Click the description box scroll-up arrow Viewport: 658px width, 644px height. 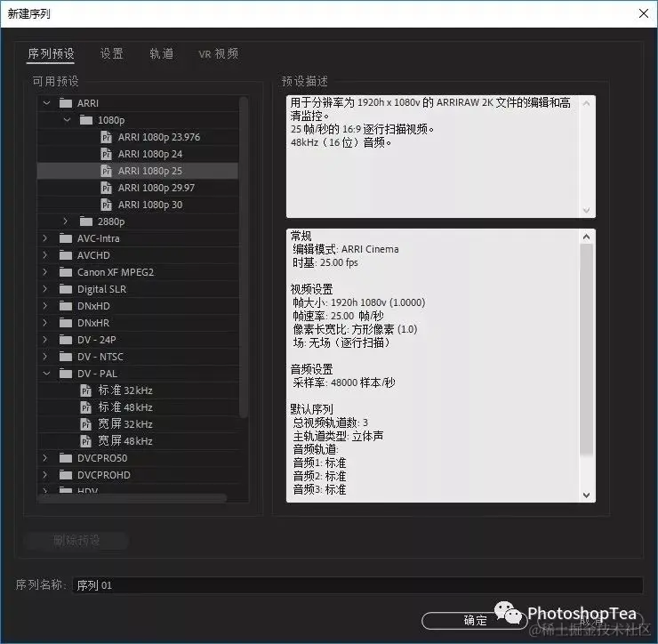pyautogui.click(x=586, y=103)
